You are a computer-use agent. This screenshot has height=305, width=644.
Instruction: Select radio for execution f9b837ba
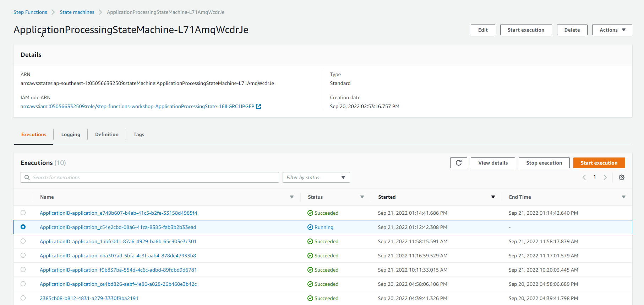tap(23, 269)
